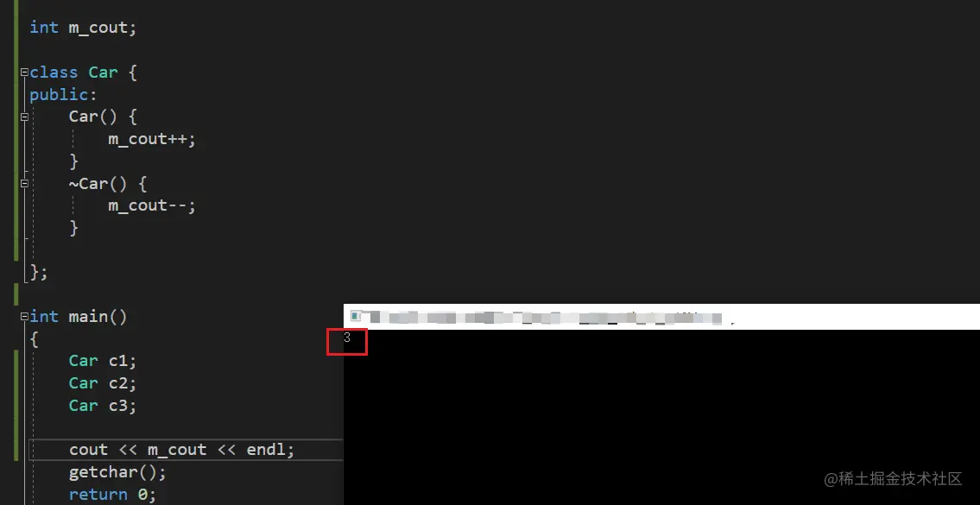Place cursor on Car c1; line
This screenshot has width=980, height=505.
(x=103, y=361)
